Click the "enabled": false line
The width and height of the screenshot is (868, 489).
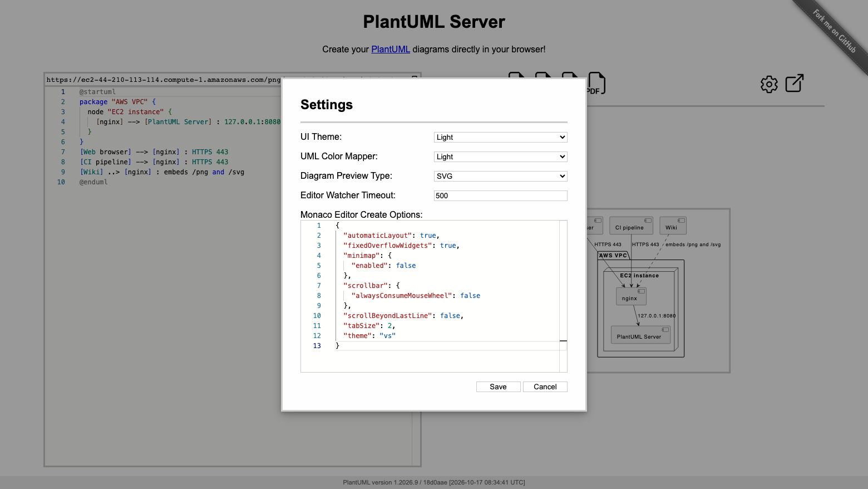pos(383,266)
